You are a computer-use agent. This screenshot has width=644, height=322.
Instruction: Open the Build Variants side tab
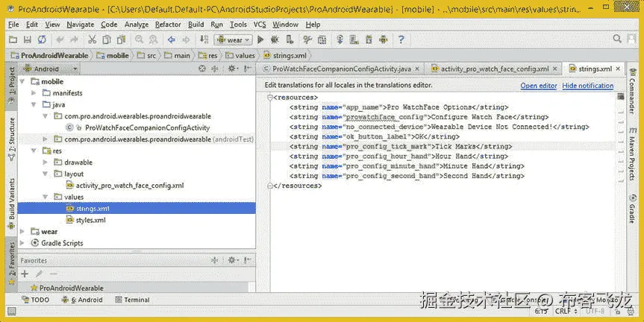pyautogui.click(x=12, y=203)
